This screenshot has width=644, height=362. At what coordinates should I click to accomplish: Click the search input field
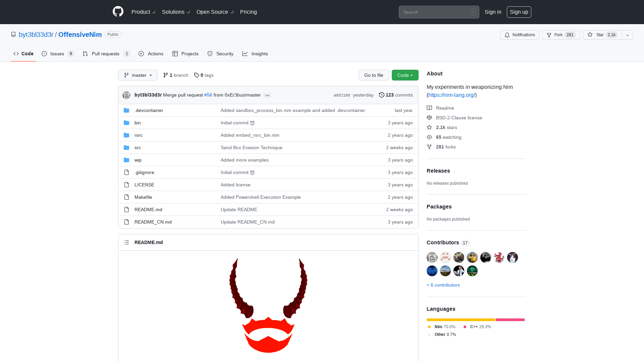point(439,12)
